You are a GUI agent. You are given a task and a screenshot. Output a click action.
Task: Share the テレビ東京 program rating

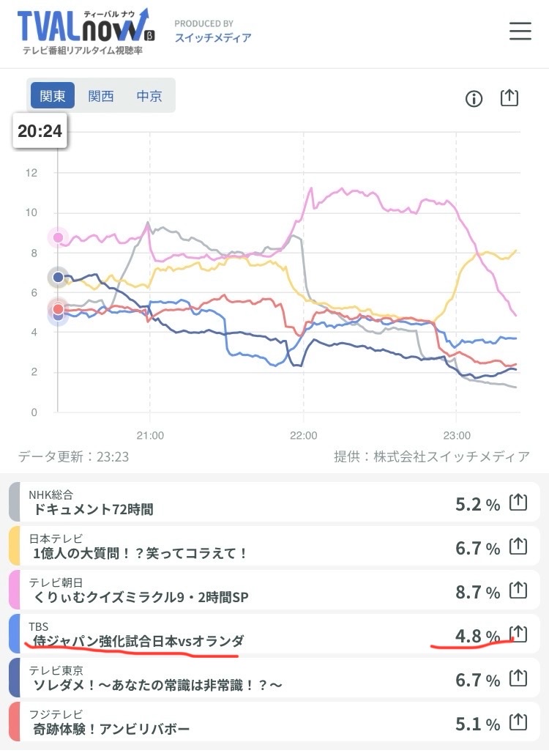(518, 678)
